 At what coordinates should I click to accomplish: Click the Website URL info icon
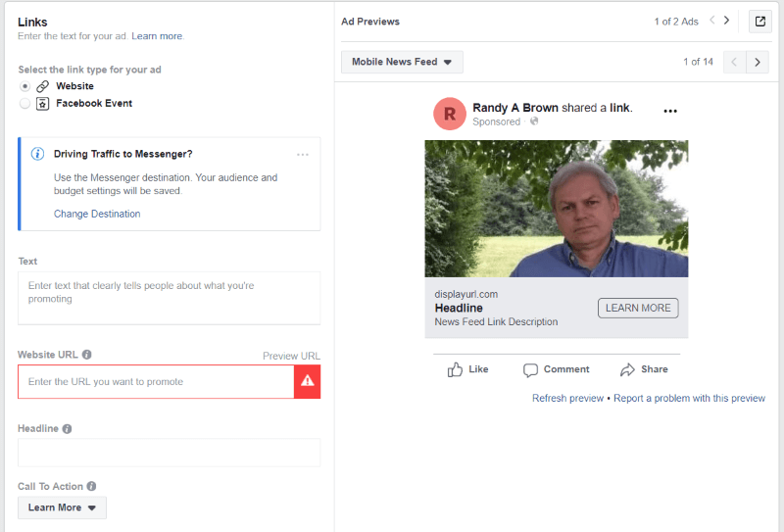[87, 355]
